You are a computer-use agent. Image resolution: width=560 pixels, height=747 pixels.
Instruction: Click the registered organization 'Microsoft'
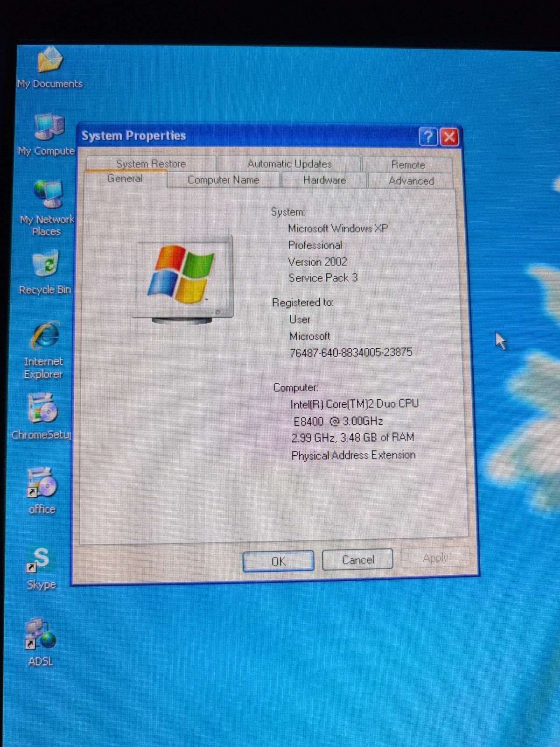(x=310, y=336)
